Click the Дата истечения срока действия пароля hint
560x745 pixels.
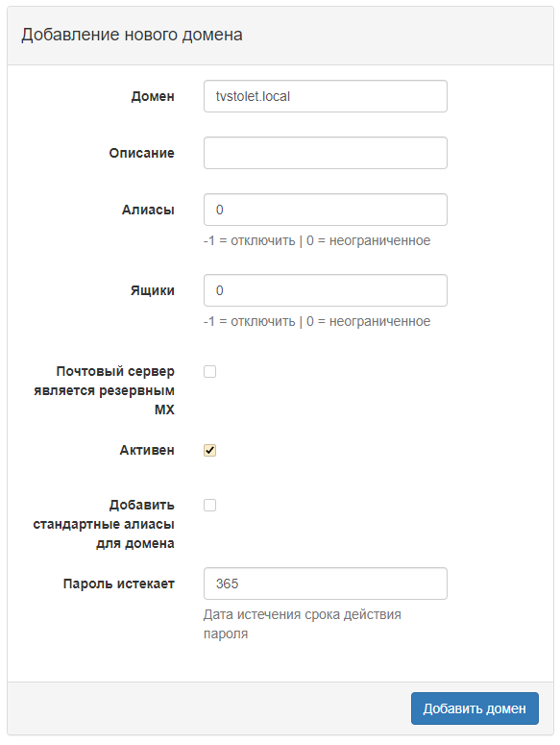pyautogui.click(x=302, y=624)
